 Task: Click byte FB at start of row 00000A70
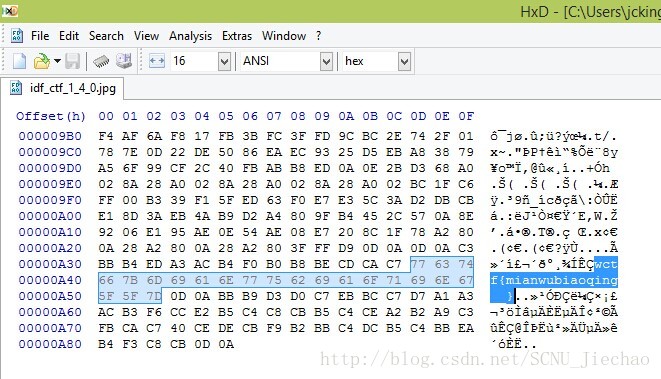(x=106, y=328)
